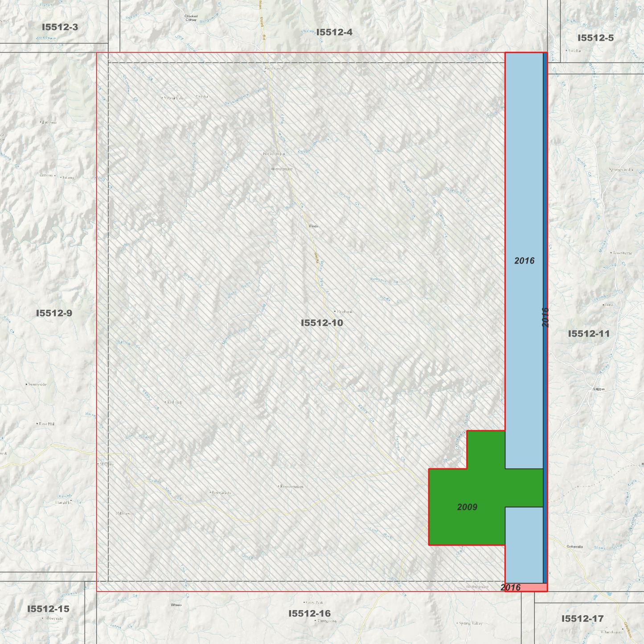Click the I5512-15 map sheet label
The image size is (644, 644).
pyautogui.click(x=48, y=609)
